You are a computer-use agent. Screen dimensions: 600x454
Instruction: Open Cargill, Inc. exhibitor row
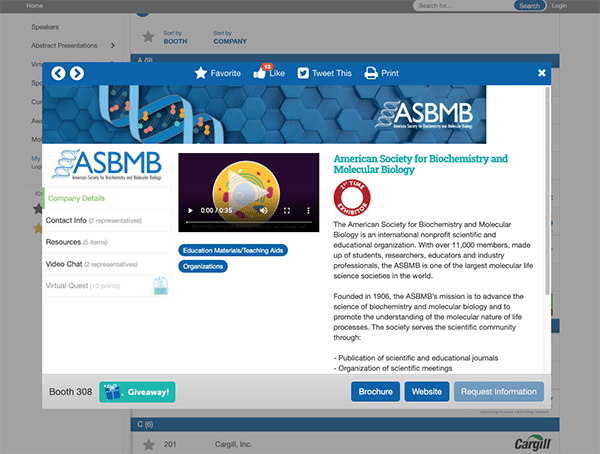click(x=344, y=444)
